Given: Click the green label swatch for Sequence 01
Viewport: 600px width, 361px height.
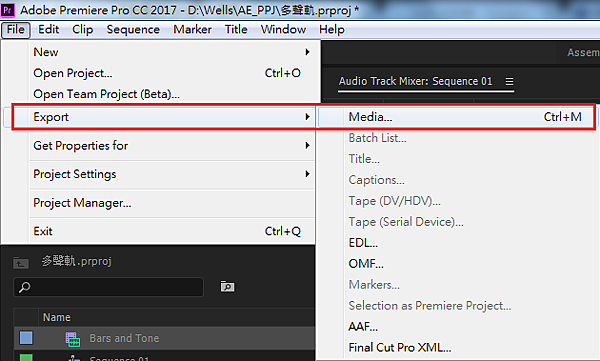Looking at the screenshot, I should (x=26, y=357).
